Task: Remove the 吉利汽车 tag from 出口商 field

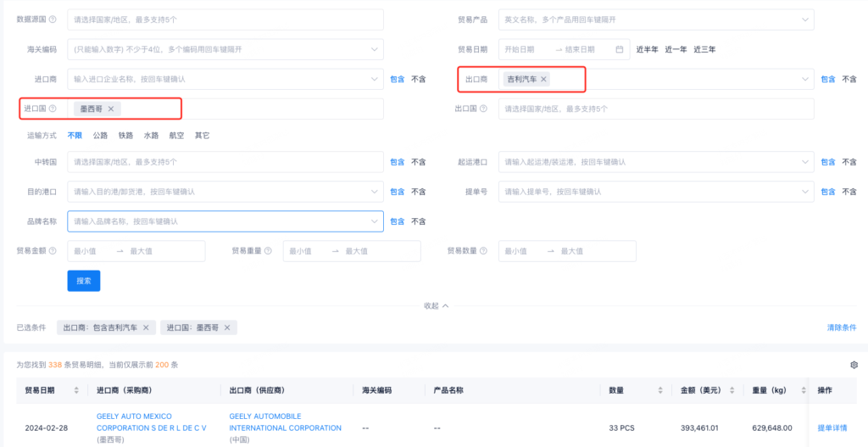Action: click(544, 79)
